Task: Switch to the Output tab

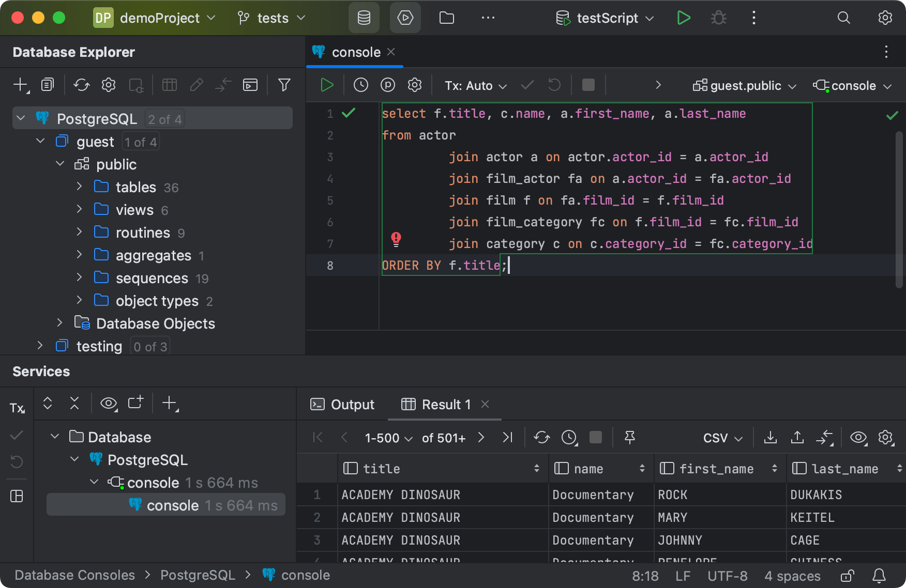Action: [x=342, y=405]
